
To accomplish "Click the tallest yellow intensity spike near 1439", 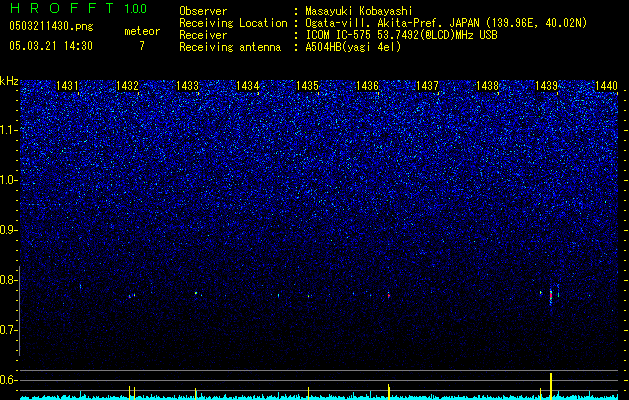I will coord(551,386).
